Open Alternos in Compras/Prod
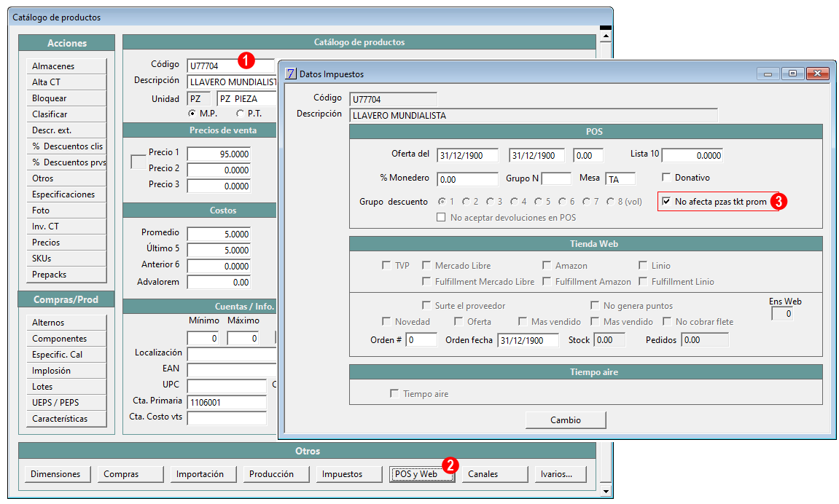 [x=66, y=322]
